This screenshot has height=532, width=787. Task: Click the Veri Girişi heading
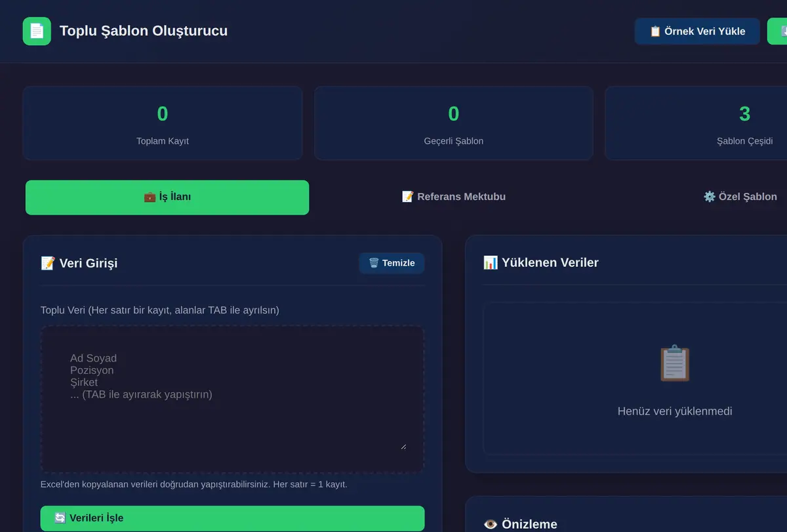79,264
